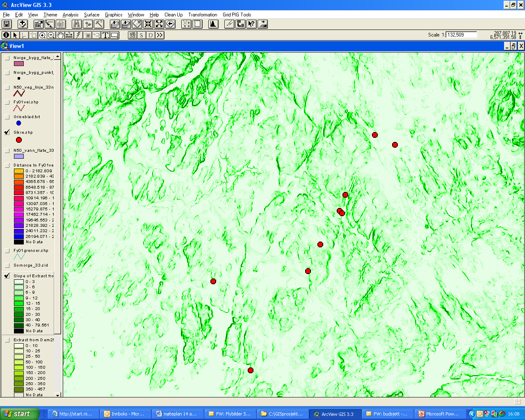The height and width of the screenshot is (420, 525).
Task: Select the Measure tool
Action: tap(69, 35)
